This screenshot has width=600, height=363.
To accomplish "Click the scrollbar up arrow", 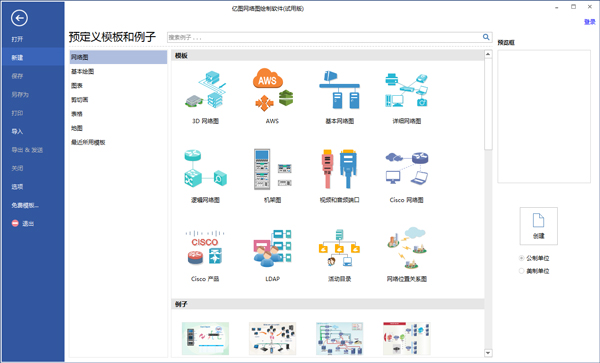I will tap(488, 54).
